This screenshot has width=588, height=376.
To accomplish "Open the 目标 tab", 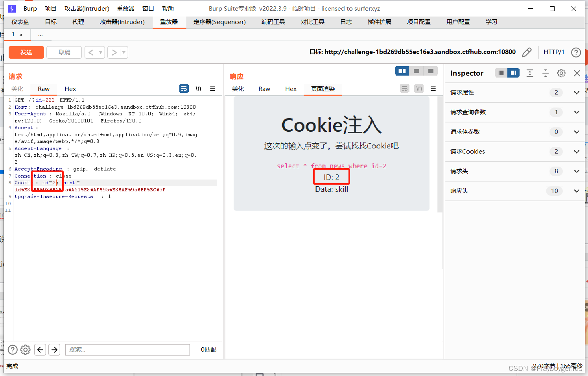I will pyautogui.click(x=51, y=22).
